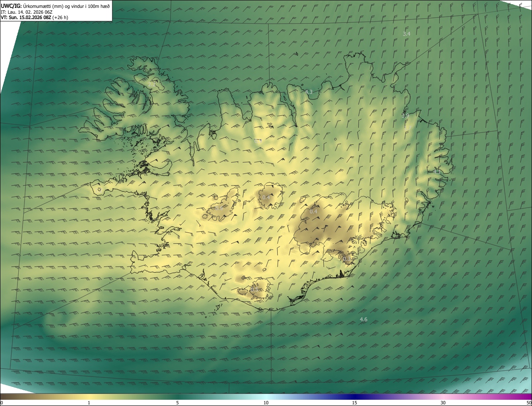Click the color scale tick labeled 1
Image resolution: width=532 pixels, height=406 pixels.
[x=89, y=403]
